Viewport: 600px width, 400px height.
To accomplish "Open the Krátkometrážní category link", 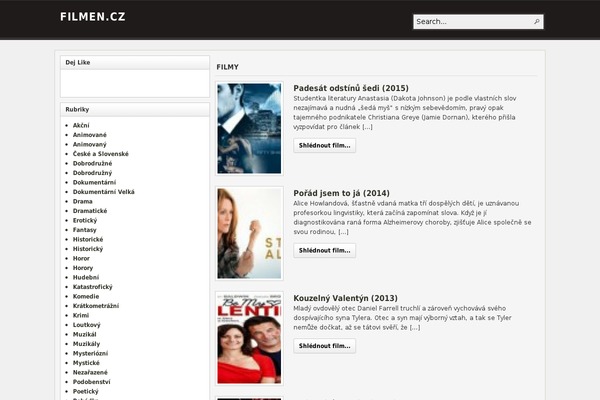I will (x=96, y=306).
